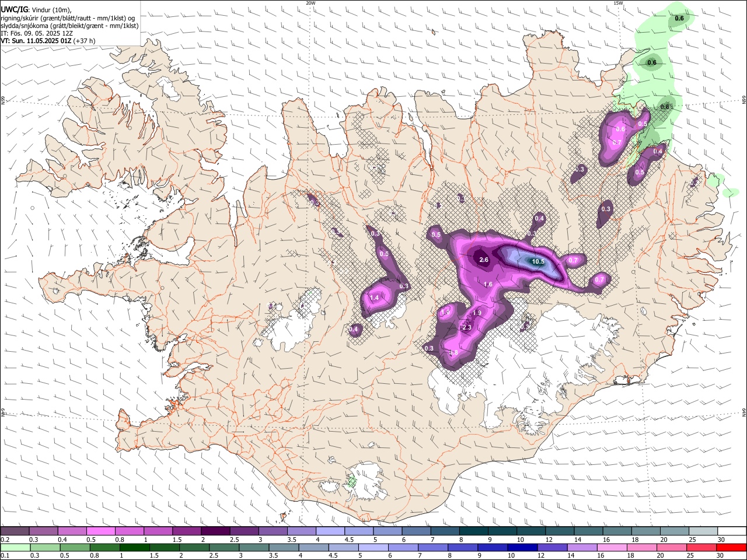Select upper legend swatch between 6 and 7

pos(416,531)
